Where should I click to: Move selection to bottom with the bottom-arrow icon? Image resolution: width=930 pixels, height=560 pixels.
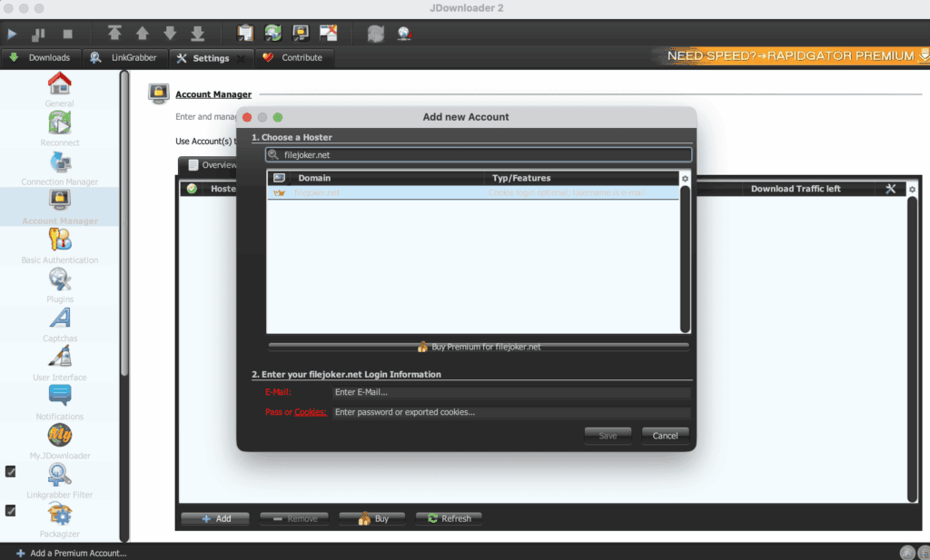pyautogui.click(x=197, y=34)
